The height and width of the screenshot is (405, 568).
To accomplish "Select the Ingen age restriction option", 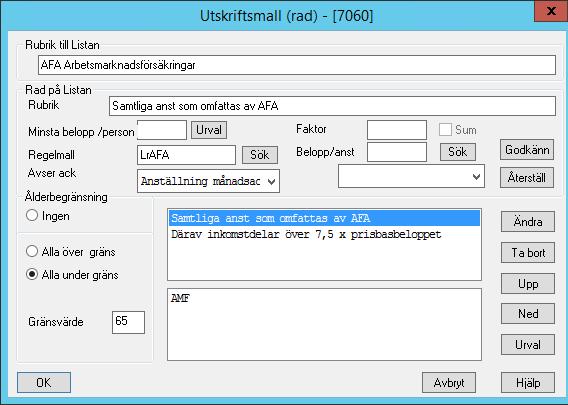I will click(x=32, y=216).
